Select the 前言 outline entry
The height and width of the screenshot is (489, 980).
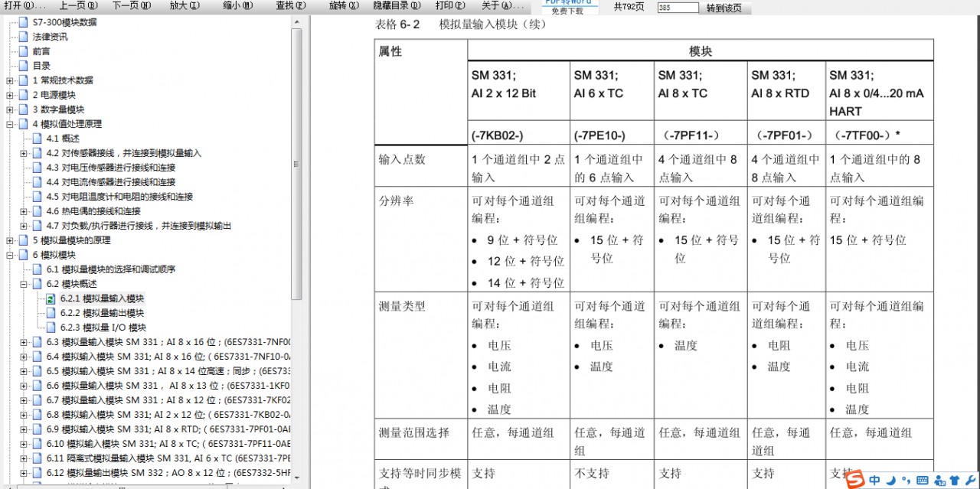[x=41, y=51]
